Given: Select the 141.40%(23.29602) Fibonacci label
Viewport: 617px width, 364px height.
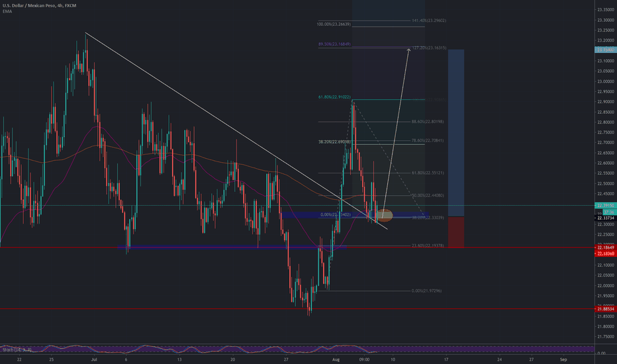Looking at the screenshot, I should (x=429, y=21).
